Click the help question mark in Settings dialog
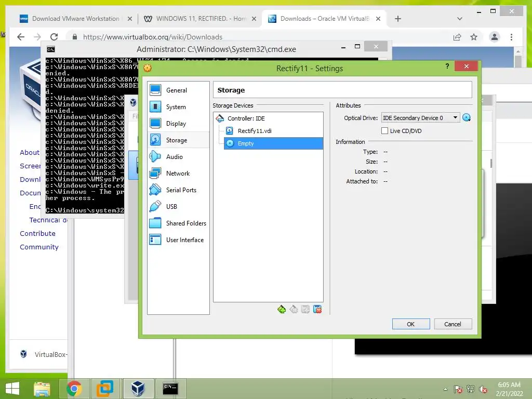Image resolution: width=532 pixels, height=399 pixels. [447, 66]
